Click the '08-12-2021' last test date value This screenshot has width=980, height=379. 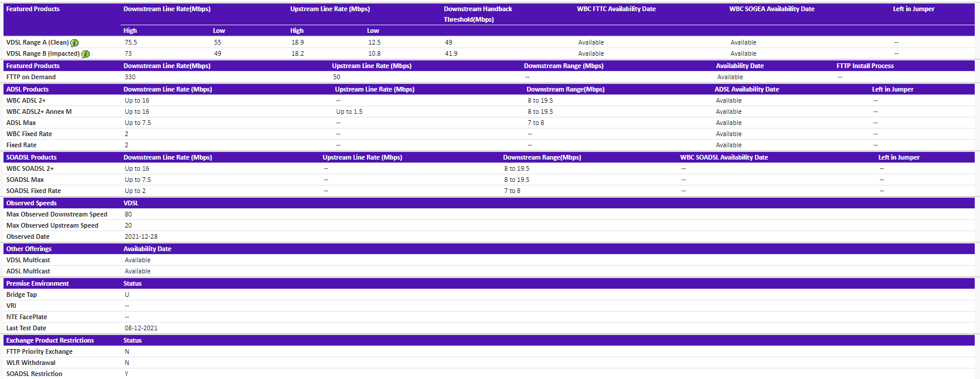pyautogui.click(x=141, y=328)
